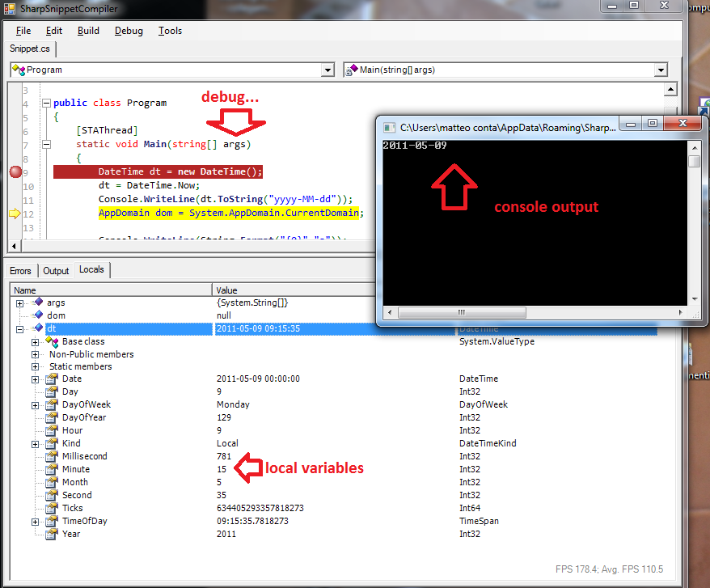Expand the args variable node

[19, 303]
